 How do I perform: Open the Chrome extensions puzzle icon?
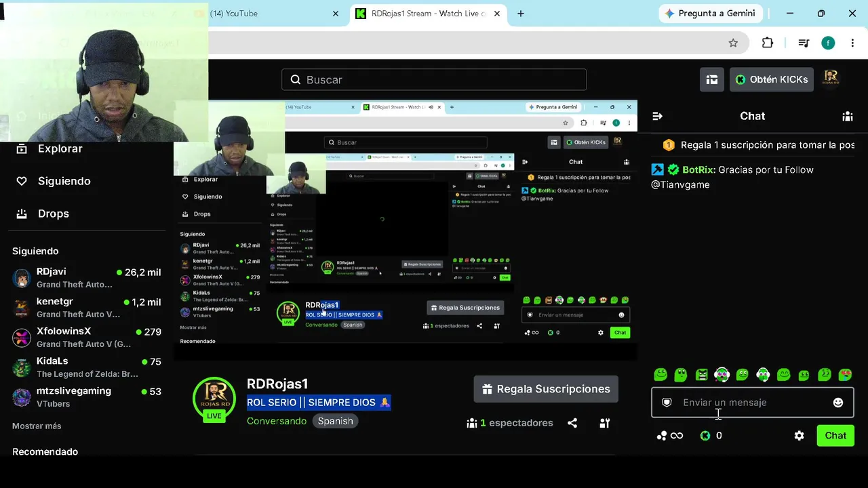pos(768,43)
